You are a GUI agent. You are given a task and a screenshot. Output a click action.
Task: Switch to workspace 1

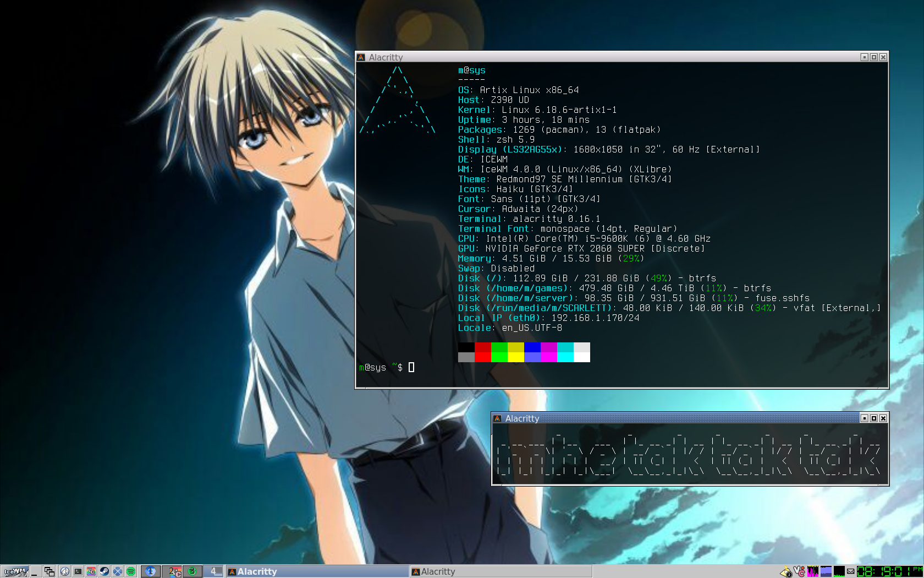point(150,571)
